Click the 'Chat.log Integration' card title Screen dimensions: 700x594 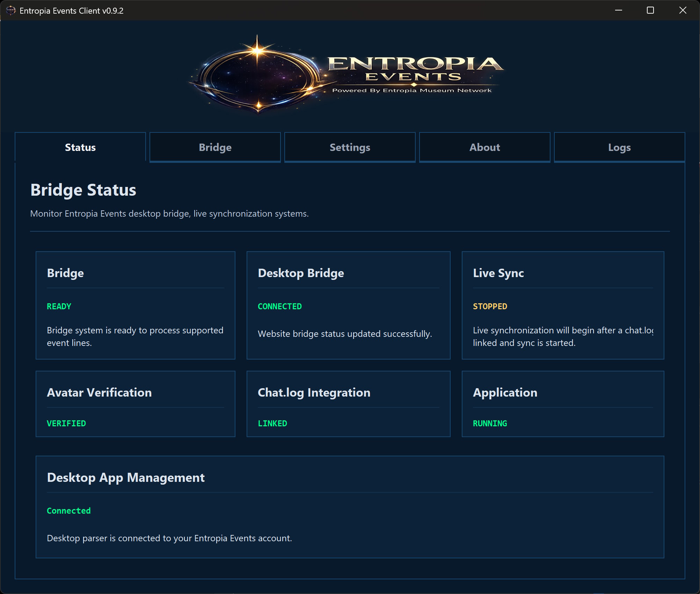pos(314,392)
